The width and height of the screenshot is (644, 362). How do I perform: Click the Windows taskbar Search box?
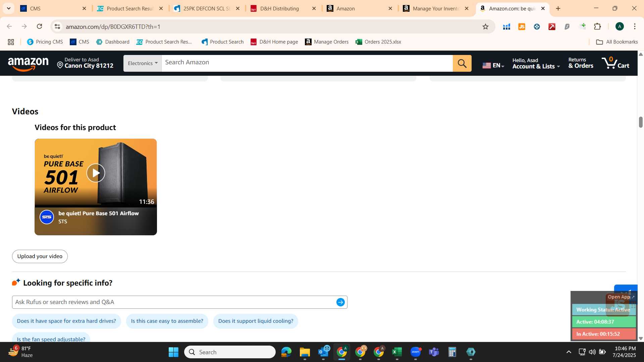tap(230, 352)
